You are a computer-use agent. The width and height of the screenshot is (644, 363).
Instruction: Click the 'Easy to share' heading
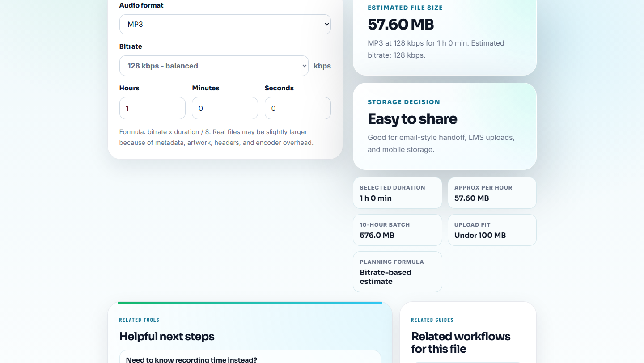point(412,119)
